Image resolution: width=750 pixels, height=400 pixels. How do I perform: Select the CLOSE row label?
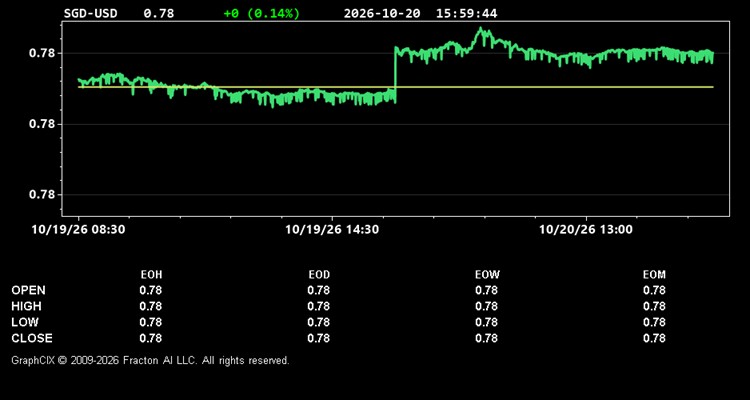[x=32, y=338]
